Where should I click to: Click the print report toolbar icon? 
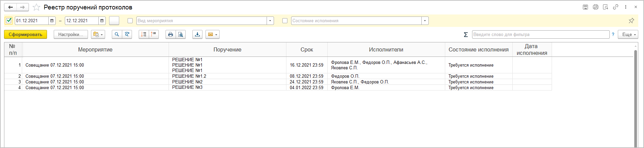(171, 34)
